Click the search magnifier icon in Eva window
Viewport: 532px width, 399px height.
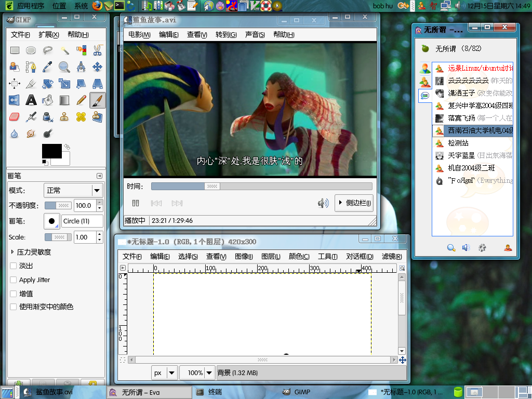coord(451,248)
